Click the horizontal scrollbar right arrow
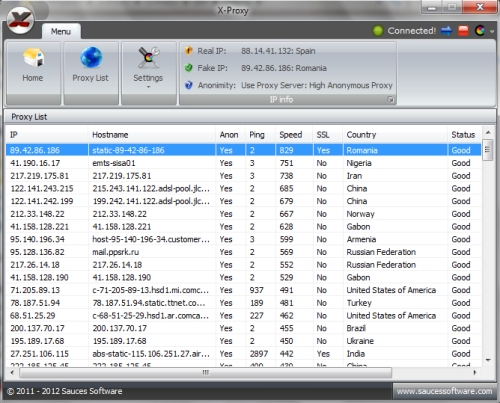500x403 pixels. 475,372
